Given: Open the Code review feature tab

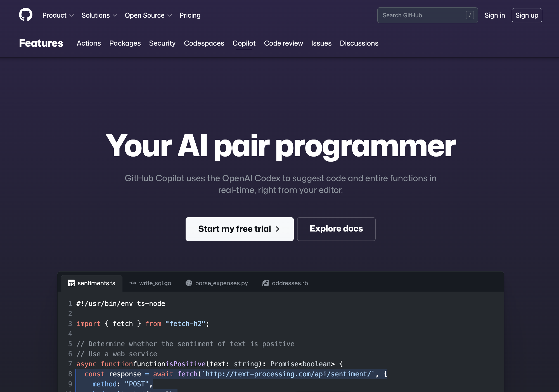Looking at the screenshot, I should (283, 43).
